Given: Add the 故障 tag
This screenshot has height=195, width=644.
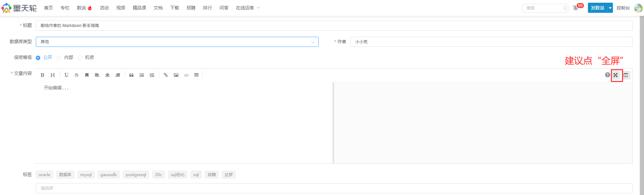Looking at the screenshot, I should point(212,175).
